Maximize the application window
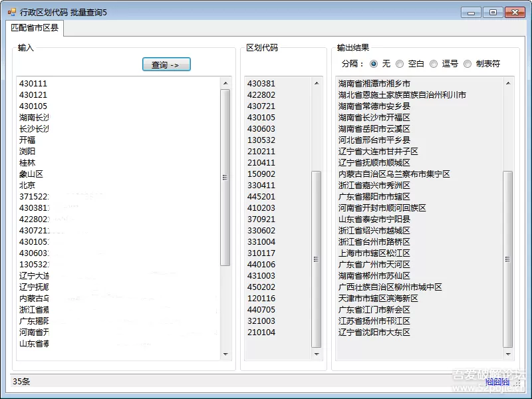Viewport: 532px width, 399px height. click(x=493, y=13)
